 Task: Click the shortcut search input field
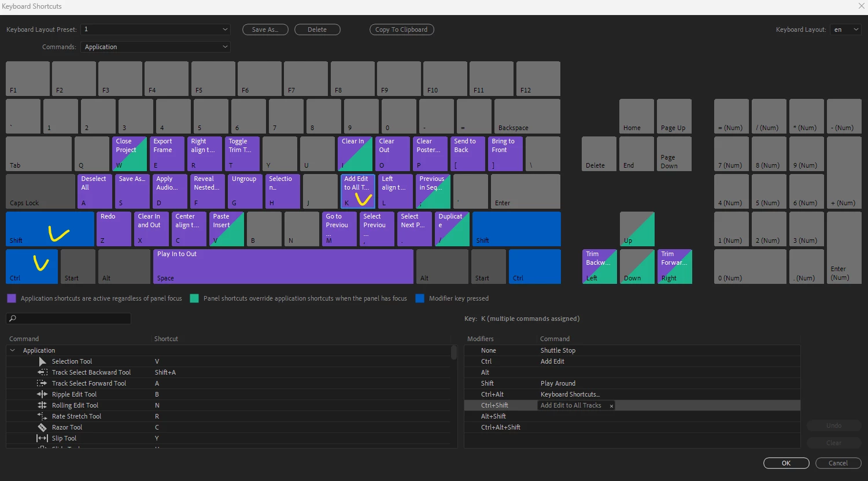pos(69,319)
